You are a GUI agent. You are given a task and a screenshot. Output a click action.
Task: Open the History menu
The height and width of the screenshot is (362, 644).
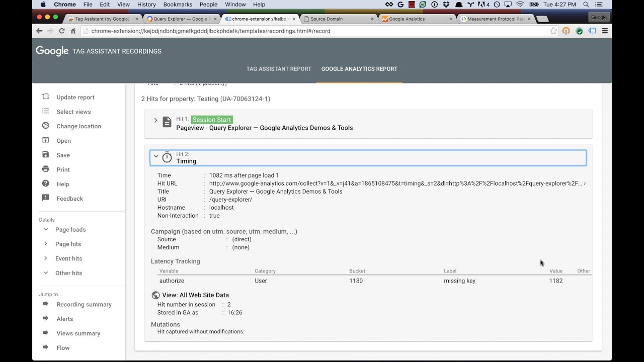[146, 5]
